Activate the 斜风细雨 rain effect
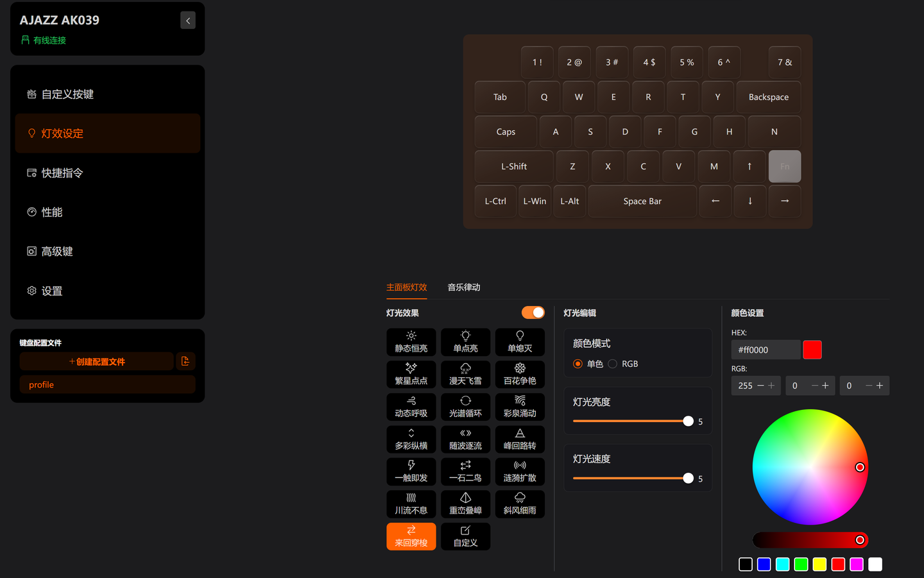This screenshot has height=578, width=924. click(x=520, y=504)
